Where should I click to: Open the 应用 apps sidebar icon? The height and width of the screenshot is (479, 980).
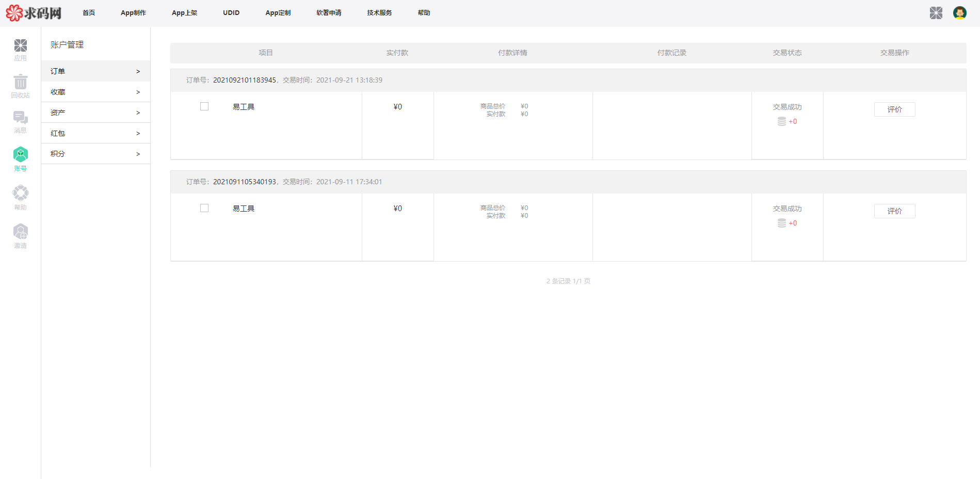[x=21, y=50]
